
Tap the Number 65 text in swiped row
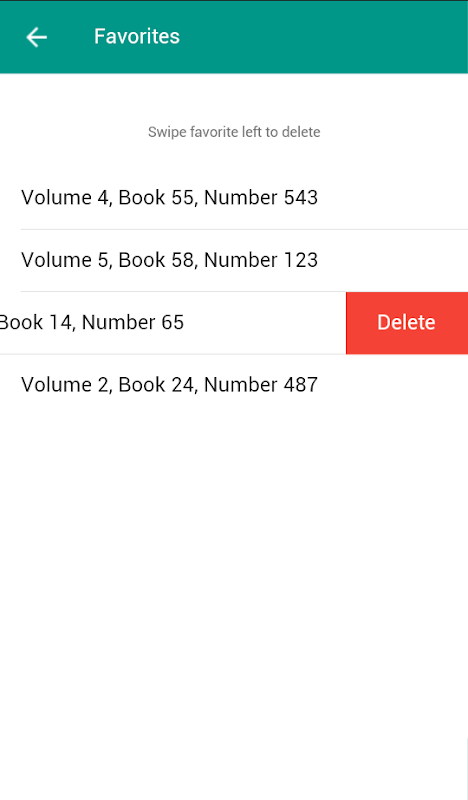(133, 322)
